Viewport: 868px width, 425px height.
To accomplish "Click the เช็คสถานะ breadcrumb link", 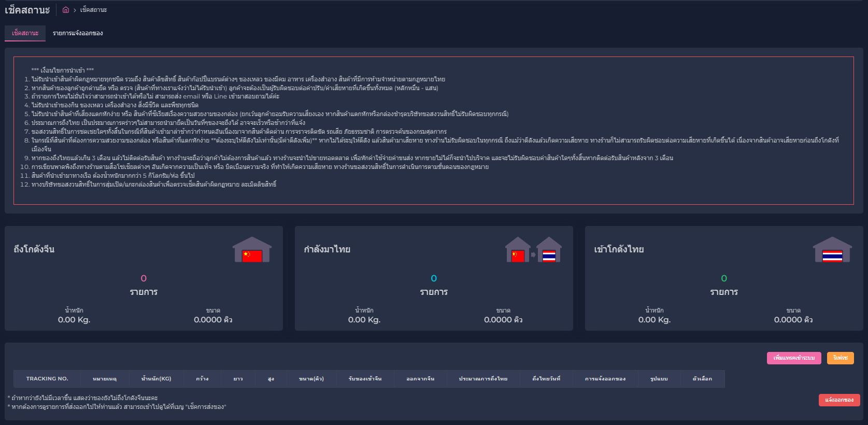I will [93, 10].
